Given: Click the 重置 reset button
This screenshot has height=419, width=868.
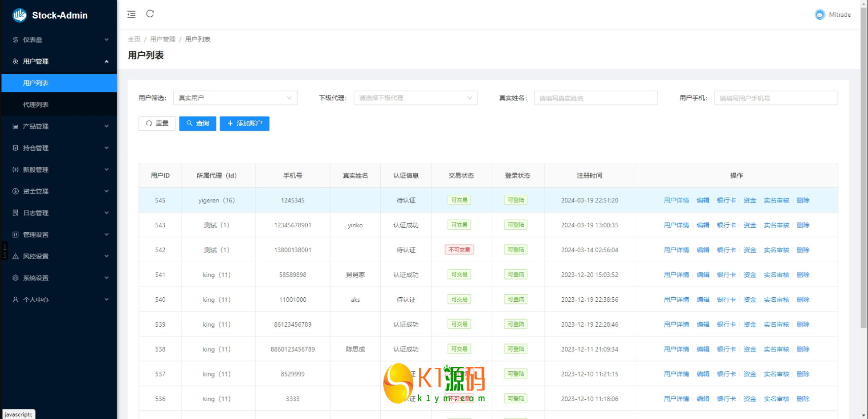Looking at the screenshot, I should [x=157, y=123].
